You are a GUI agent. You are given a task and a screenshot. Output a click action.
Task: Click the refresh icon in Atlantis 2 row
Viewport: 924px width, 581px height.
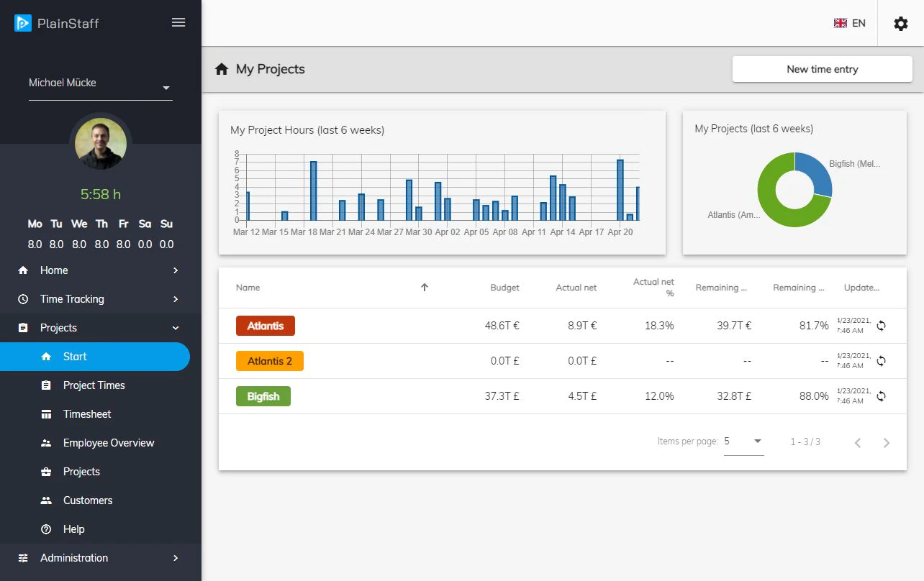click(881, 361)
